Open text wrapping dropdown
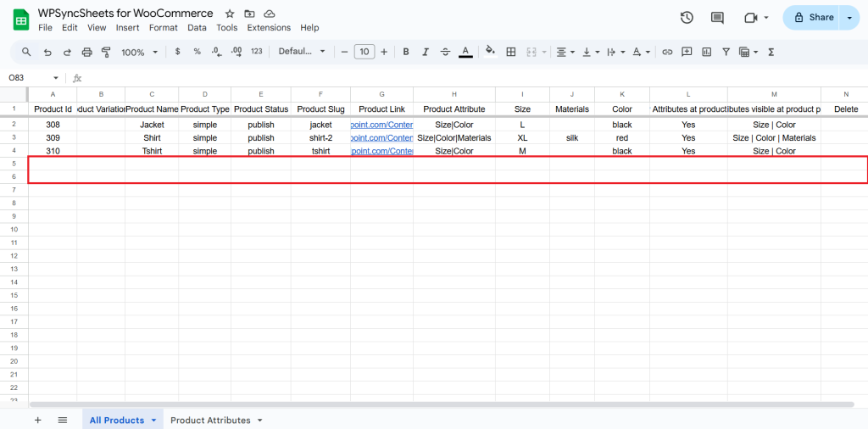This screenshot has width=868, height=429. [x=616, y=52]
